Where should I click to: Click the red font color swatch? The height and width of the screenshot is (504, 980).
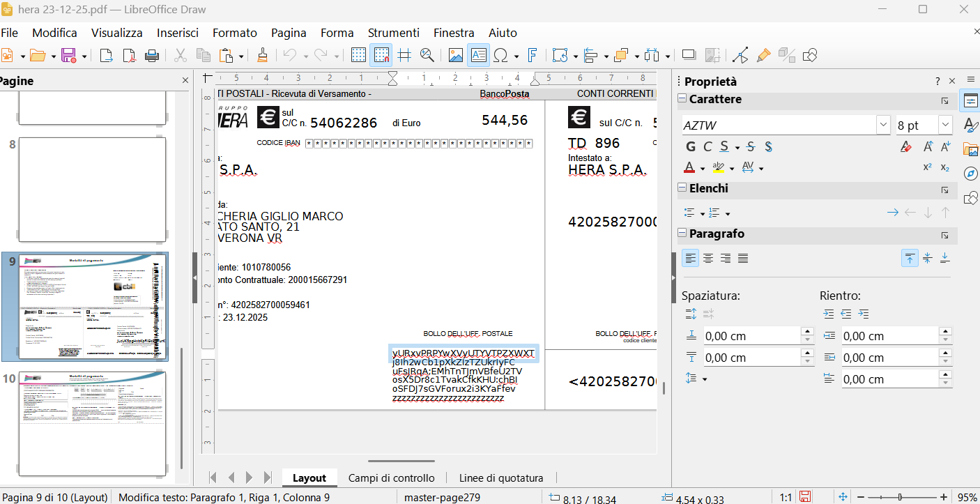coord(689,168)
